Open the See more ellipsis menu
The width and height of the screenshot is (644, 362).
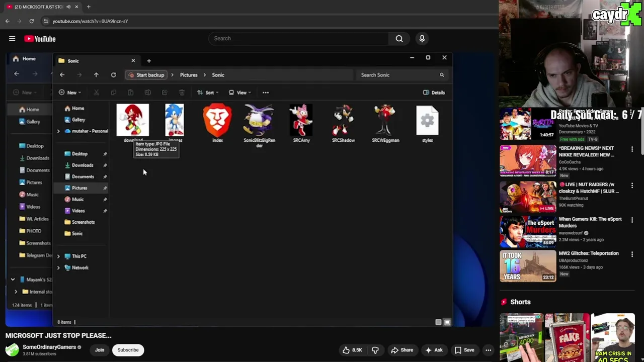266,93
